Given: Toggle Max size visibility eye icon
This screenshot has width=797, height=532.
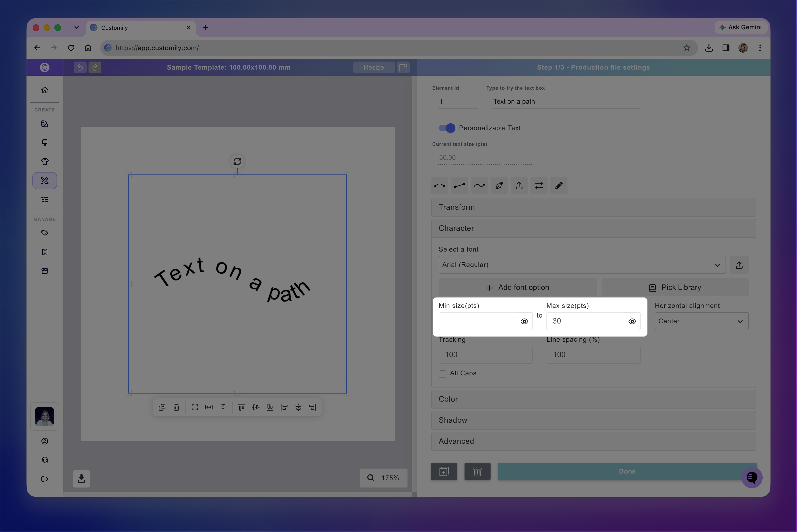Looking at the screenshot, I should [632, 321].
